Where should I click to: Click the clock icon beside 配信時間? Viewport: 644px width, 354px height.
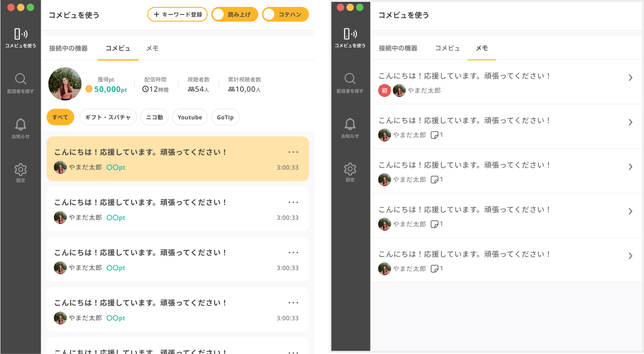[145, 90]
